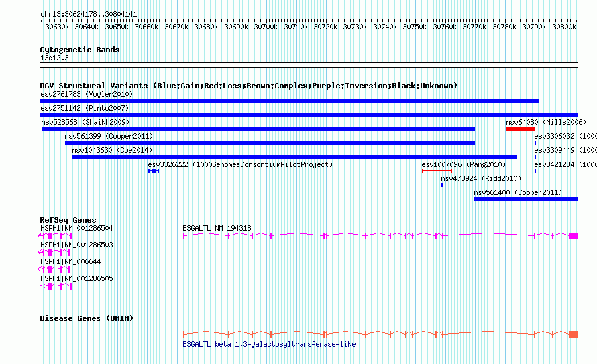Click the 13q12.3 band label
Image resolution: width=597 pixels, height=364 pixels.
(54, 58)
